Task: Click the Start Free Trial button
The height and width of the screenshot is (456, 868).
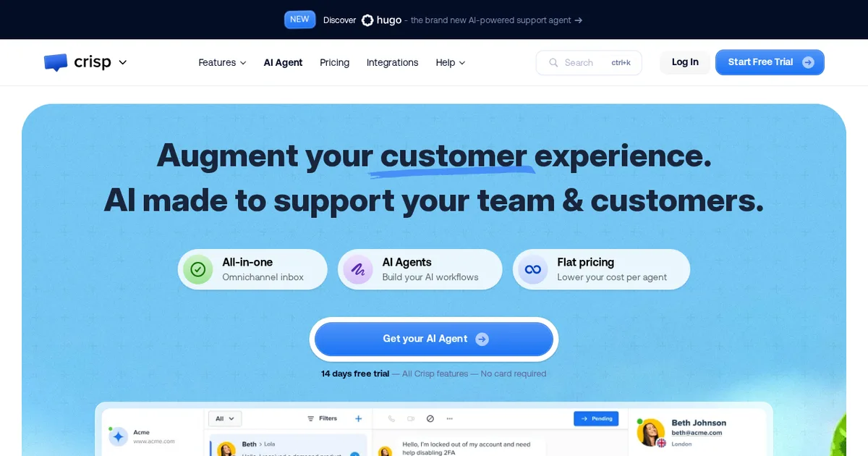Action: (770, 62)
